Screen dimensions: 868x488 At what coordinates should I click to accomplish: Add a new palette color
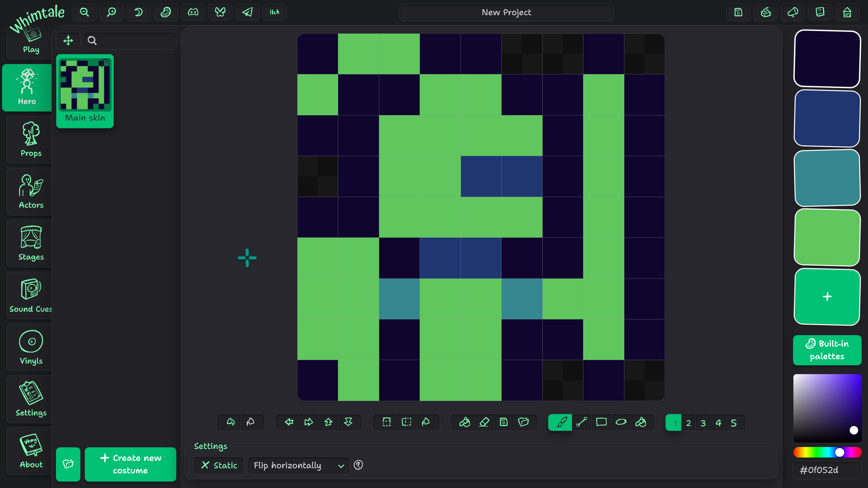[x=827, y=297]
